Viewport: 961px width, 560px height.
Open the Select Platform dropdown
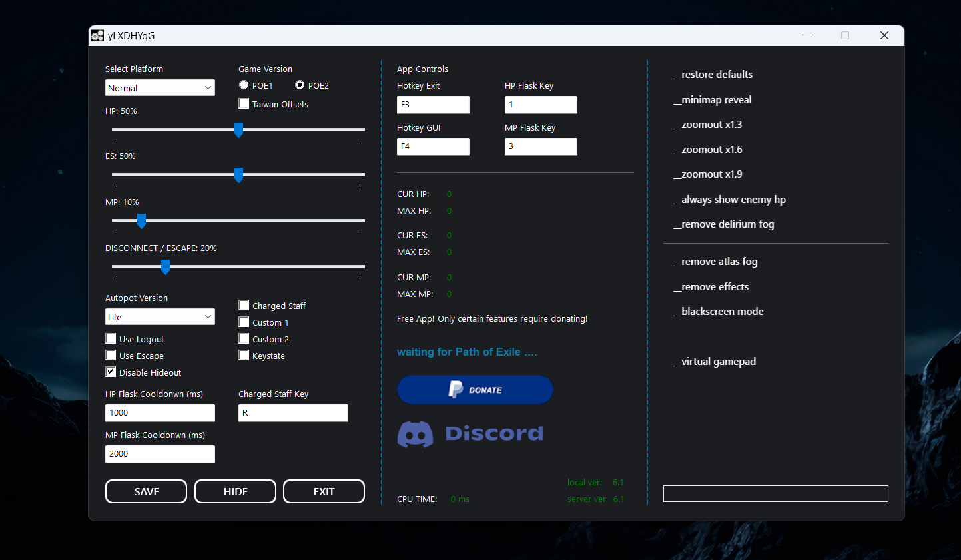pos(160,88)
